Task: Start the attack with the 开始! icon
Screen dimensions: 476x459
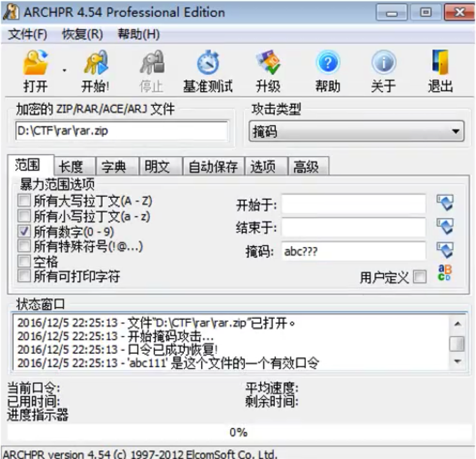Action: (x=95, y=63)
